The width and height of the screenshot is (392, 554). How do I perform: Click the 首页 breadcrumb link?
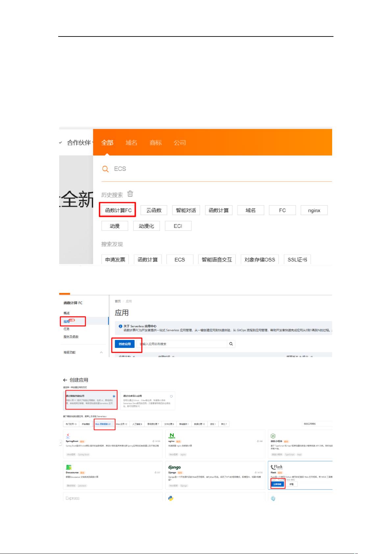click(x=117, y=301)
